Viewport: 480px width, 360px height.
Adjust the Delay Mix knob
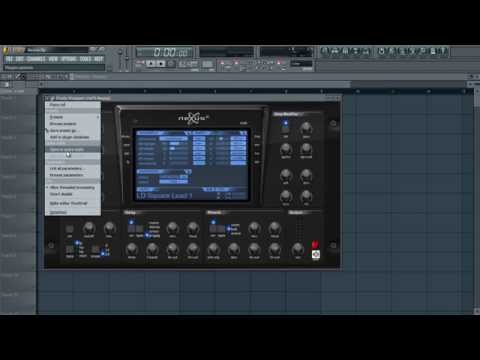(173, 228)
